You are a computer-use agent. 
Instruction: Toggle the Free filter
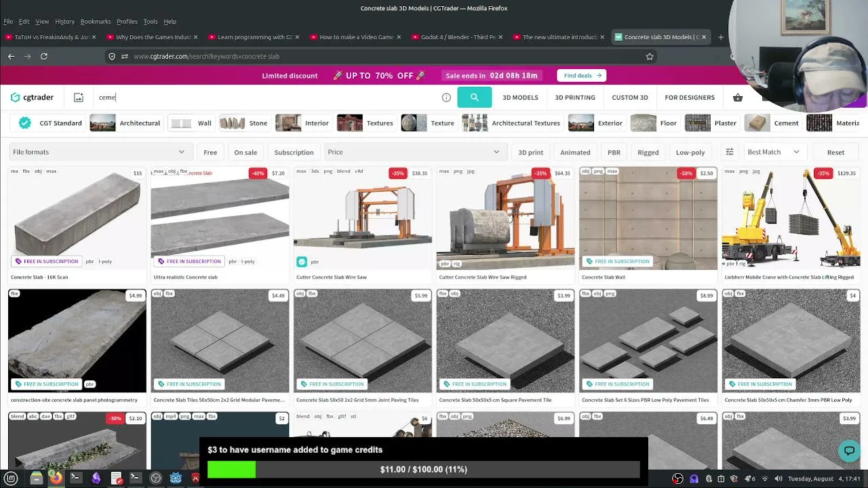(x=210, y=152)
